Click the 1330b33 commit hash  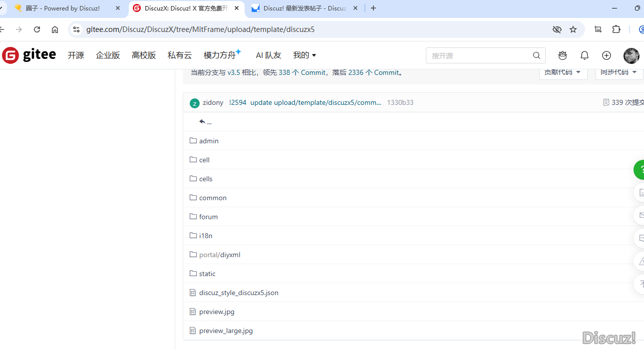click(400, 102)
